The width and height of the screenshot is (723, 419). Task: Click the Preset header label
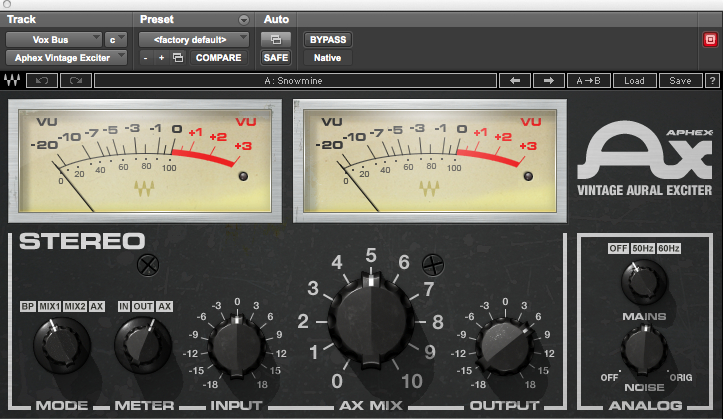coord(157,19)
